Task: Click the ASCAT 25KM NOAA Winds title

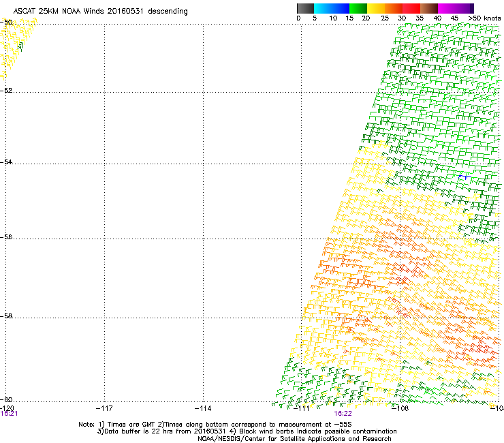Action: [x=100, y=11]
